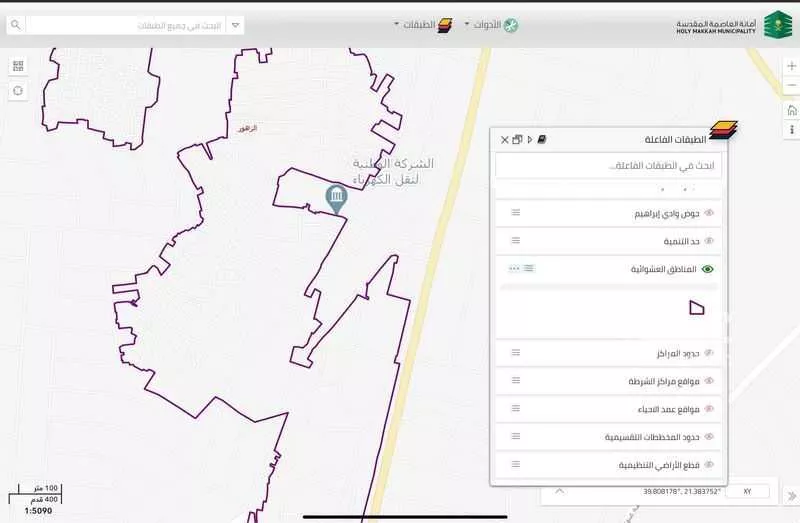Click the locate-me target icon

18,91
